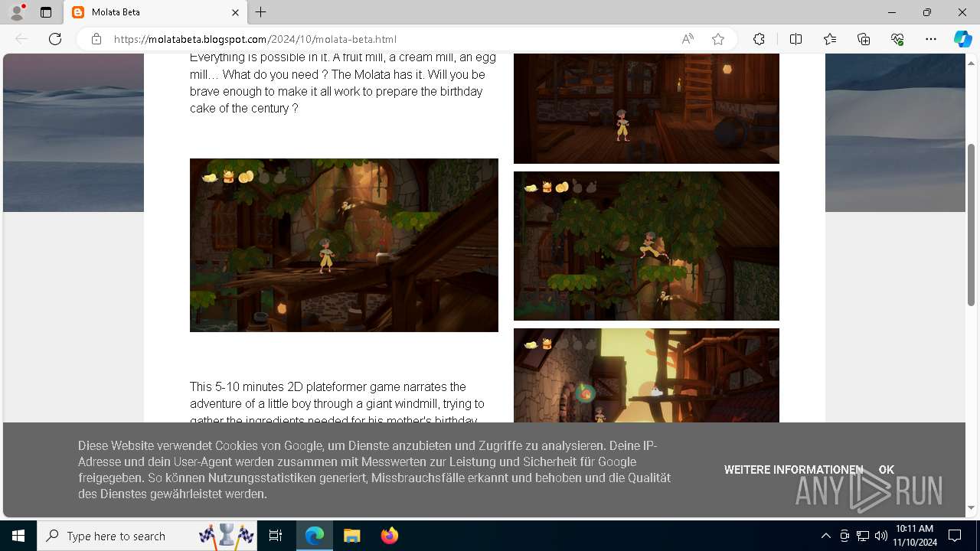Open a new tab with plus button
The image size is (980, 551).
[x=261, y=12]
